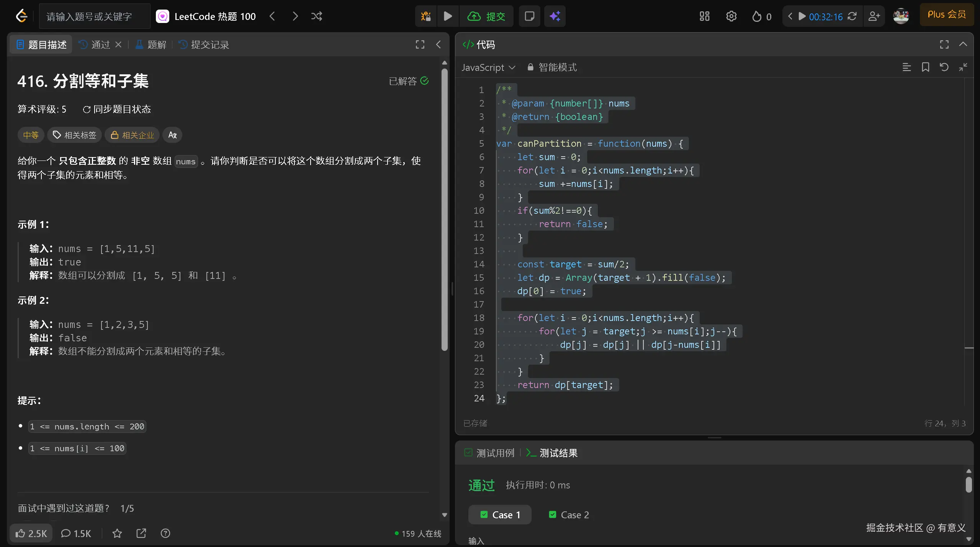The width and height of the screenshot is (980, 547).
Task: Click the AI sparkle assistant icon
Action: coord(555,16)
